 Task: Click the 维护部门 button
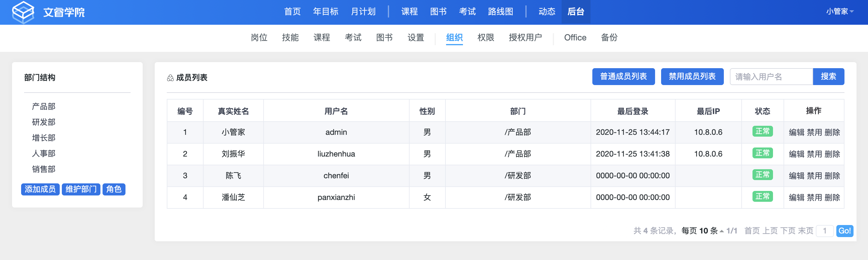coord(81,189)
